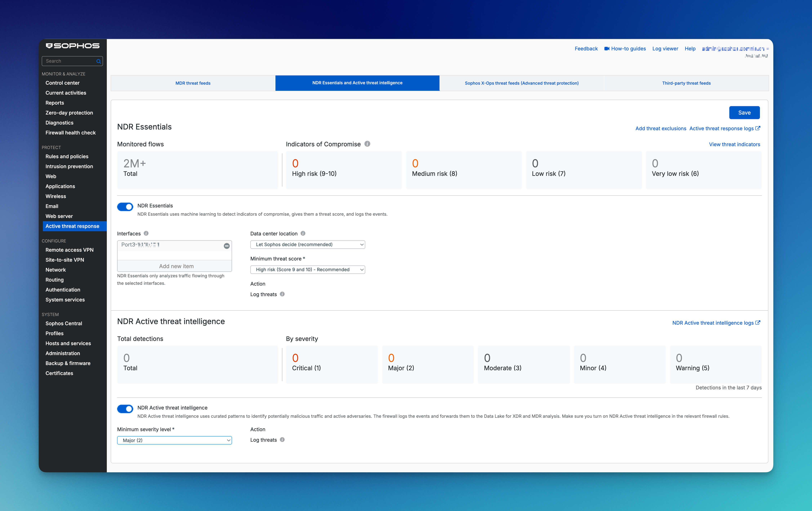The height and width of the screenshot is (511, 812).
Task: Click the Save button
Action: (744, 113)
